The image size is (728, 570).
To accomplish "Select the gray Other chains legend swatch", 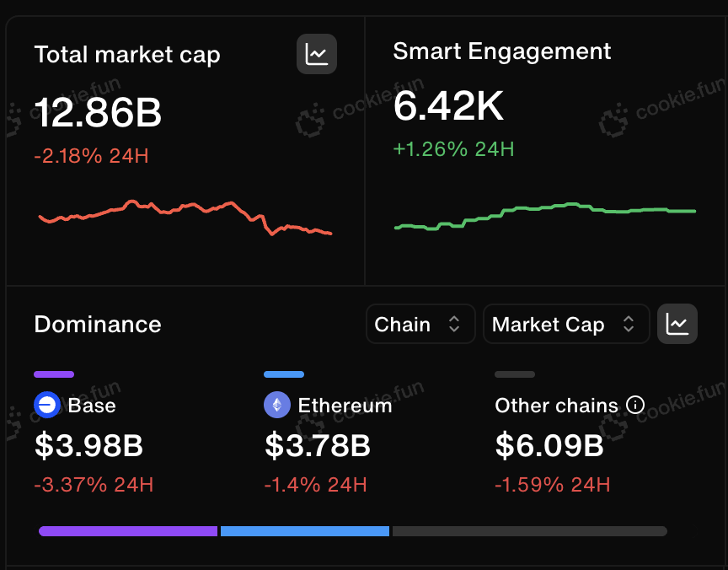I will 515,374.
